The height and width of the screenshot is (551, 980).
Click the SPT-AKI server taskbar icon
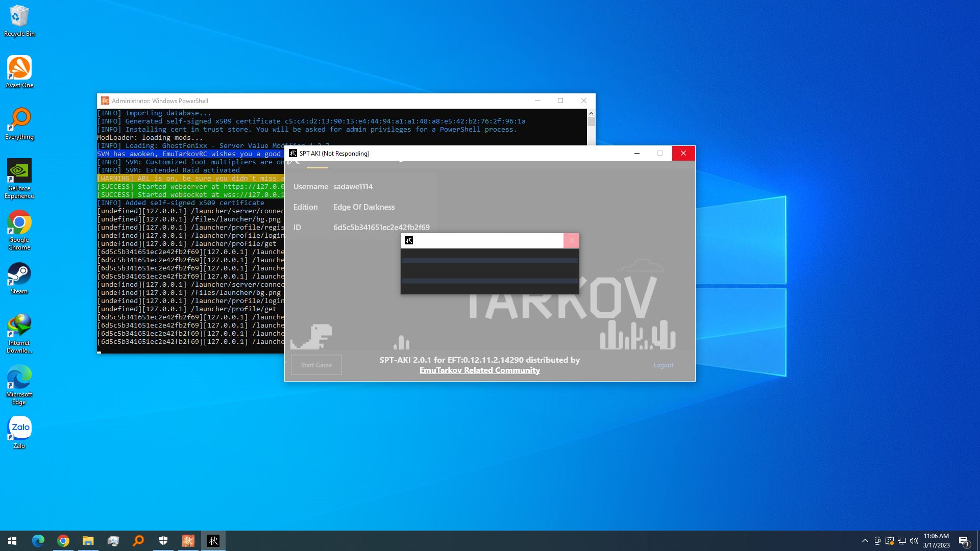(188, 541)
